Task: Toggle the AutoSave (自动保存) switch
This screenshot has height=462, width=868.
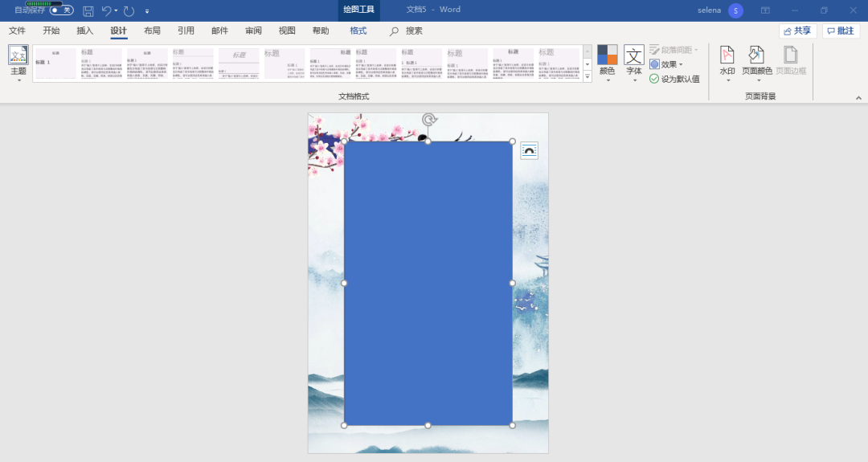Action: [x=61, y=10]
